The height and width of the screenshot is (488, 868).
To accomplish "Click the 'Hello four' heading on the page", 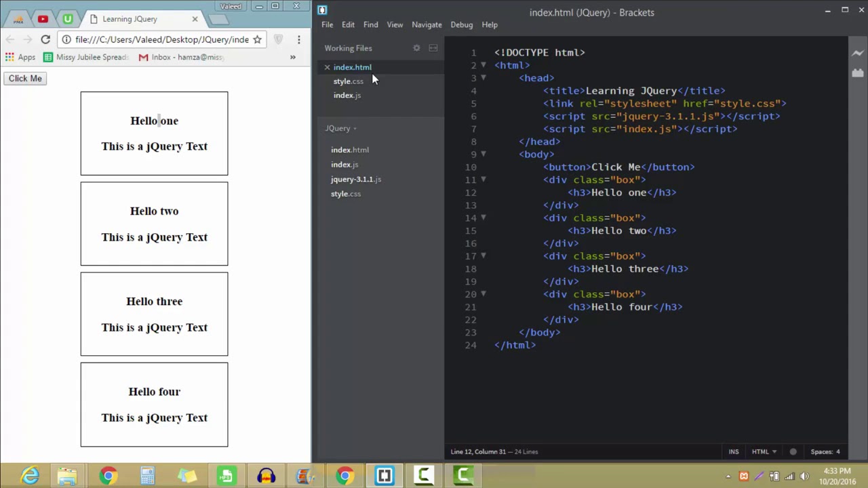I will (155, 392).
